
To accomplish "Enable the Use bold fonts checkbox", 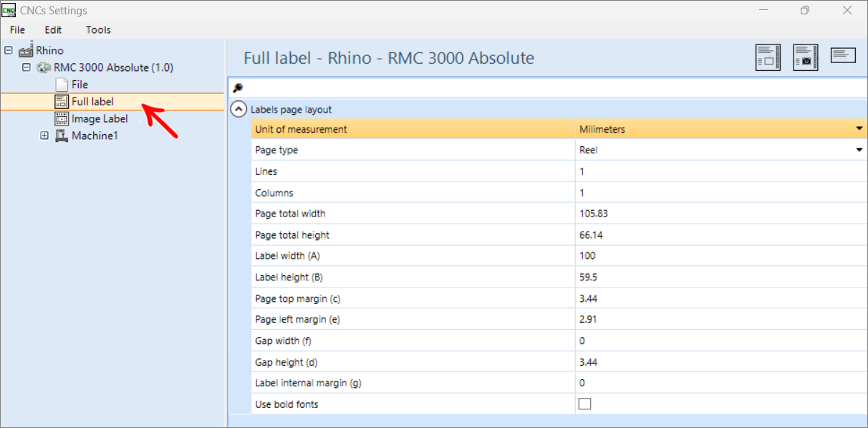I will coord(584,404).
